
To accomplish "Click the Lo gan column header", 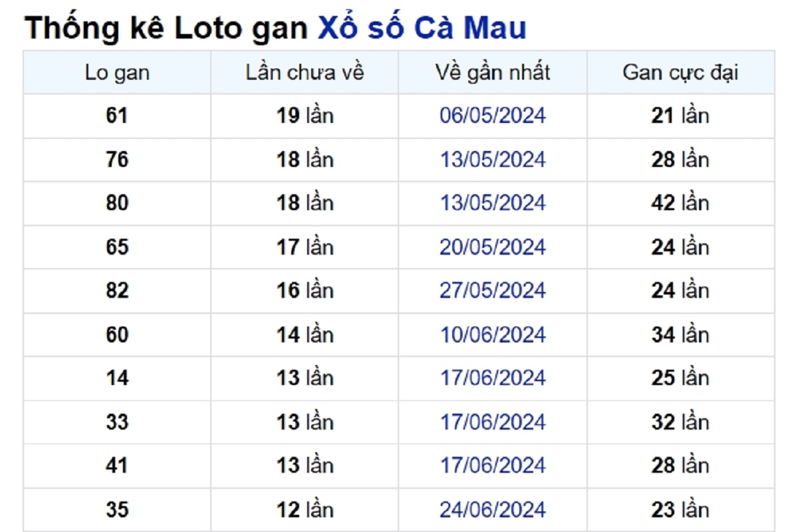I will point(117,72).
